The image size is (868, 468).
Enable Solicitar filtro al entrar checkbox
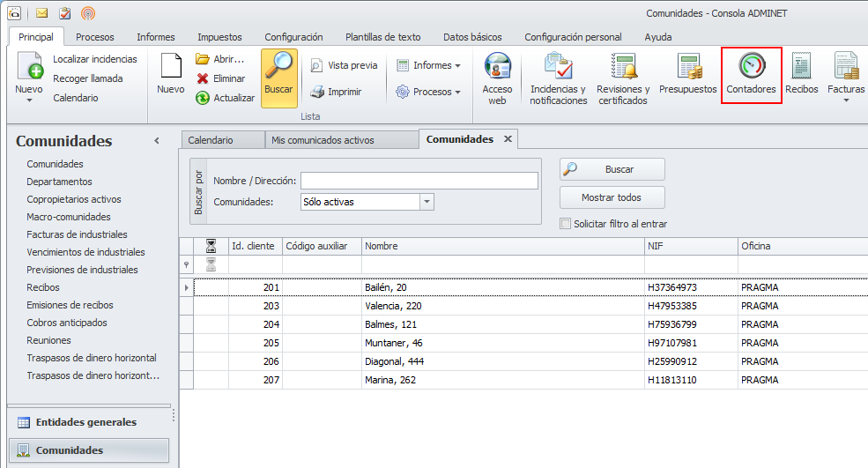click(x=566, y=224)
